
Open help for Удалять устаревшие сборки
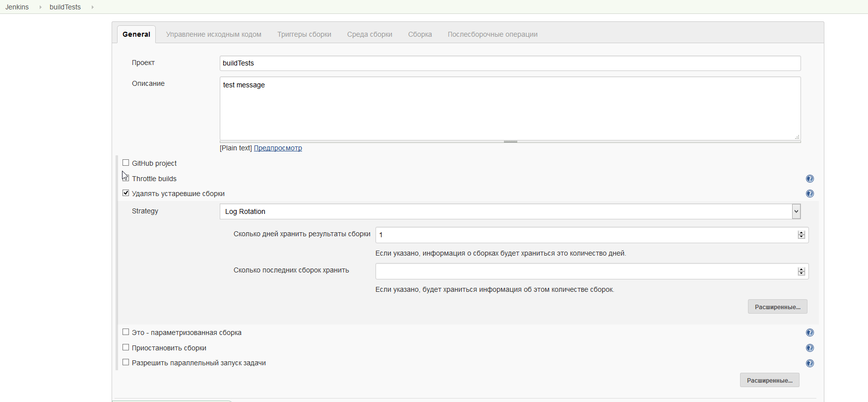tap(809, 194)
